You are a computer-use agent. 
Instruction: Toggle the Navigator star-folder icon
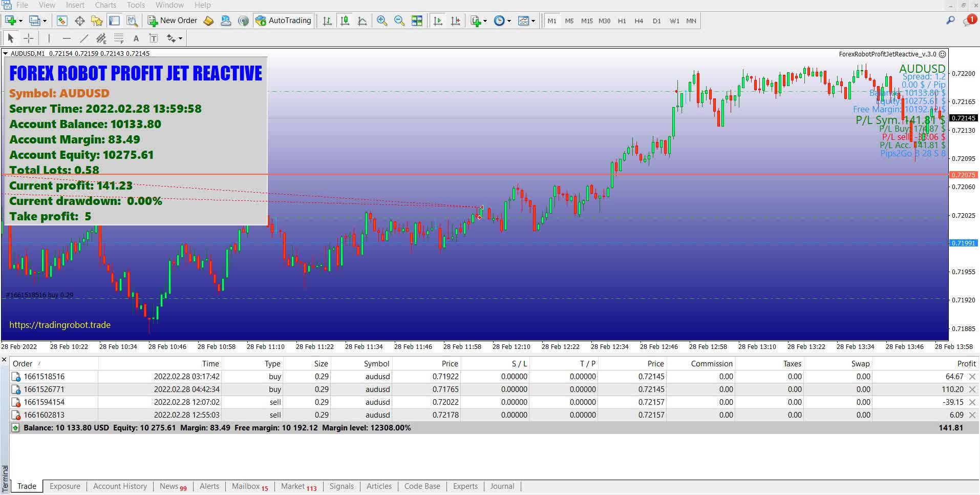coord(97,21)
